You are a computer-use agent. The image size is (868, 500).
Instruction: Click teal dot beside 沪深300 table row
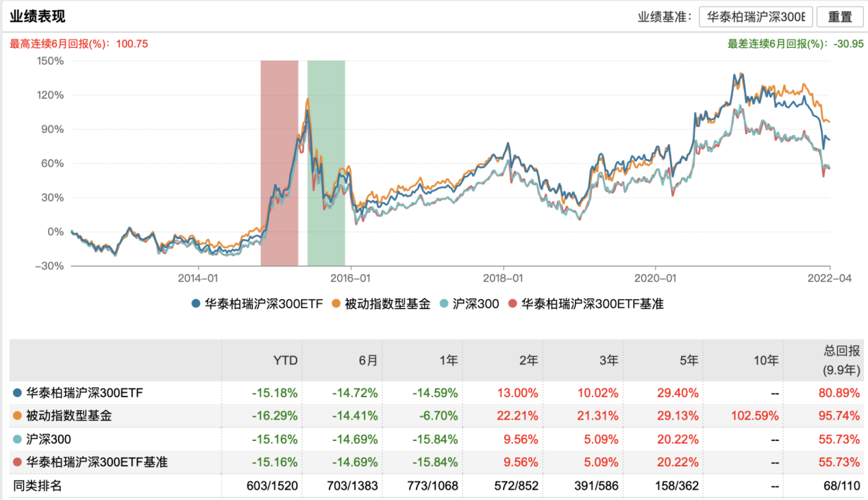pos(16,439)
